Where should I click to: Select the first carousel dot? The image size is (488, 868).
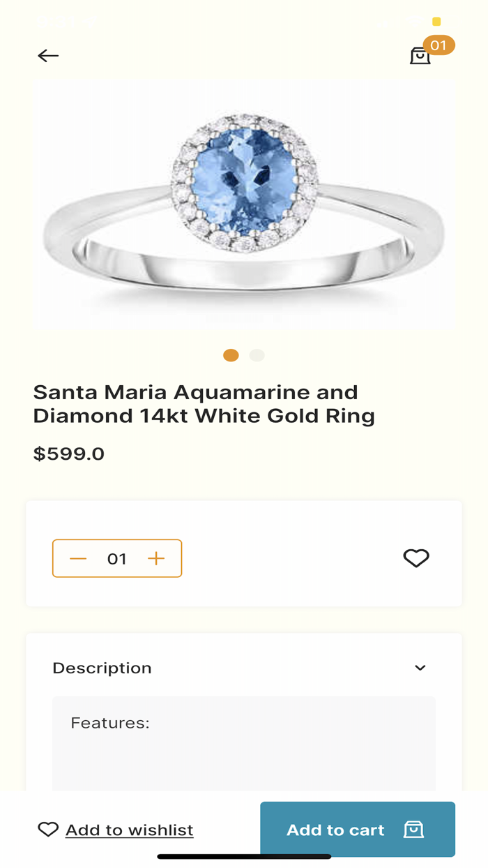(x=231, y=355)
